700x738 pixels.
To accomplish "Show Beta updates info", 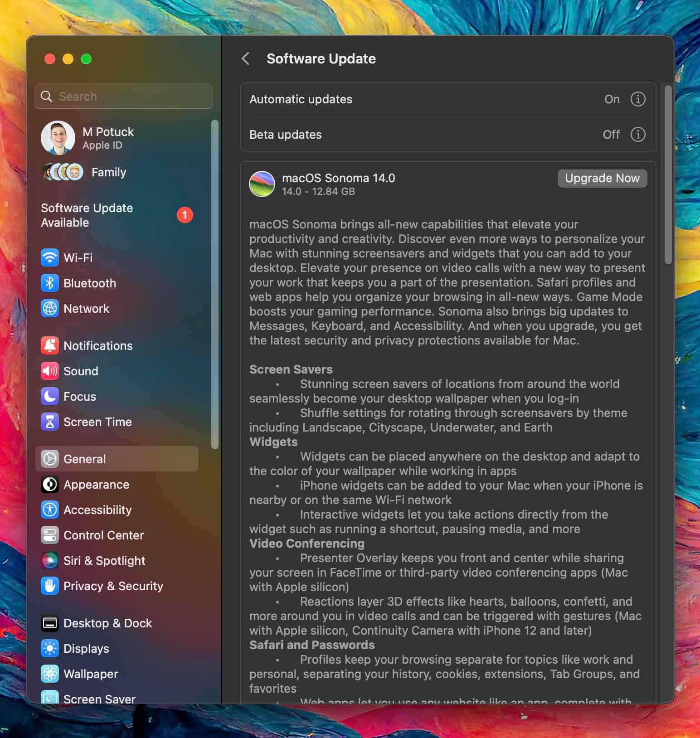I will tap(638, 134).
